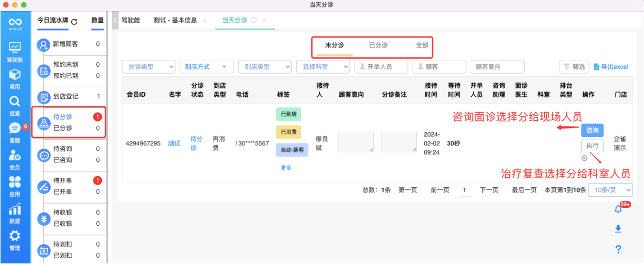The width and height of the screenshot is (644, 265).
Task: Click the current page number 1
Action: [464, 190]
